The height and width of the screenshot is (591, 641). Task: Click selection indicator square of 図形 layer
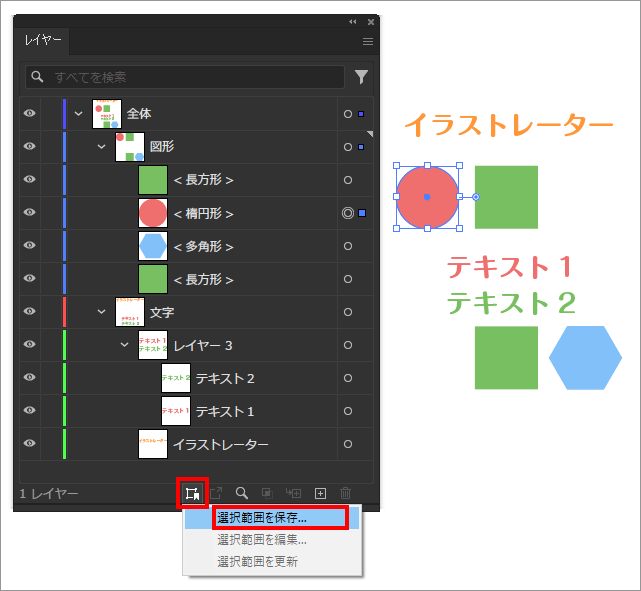(361, 147)
